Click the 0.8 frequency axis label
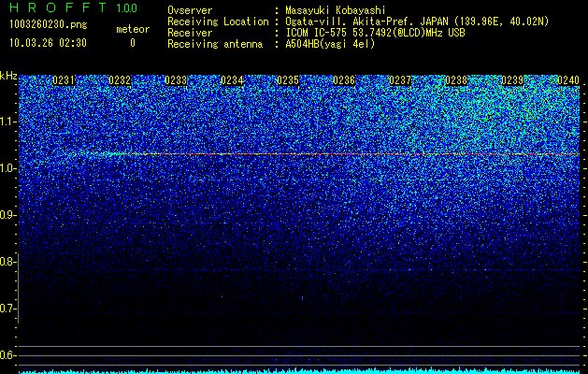Viewport: 588px width, 374px height. (7, 262)
